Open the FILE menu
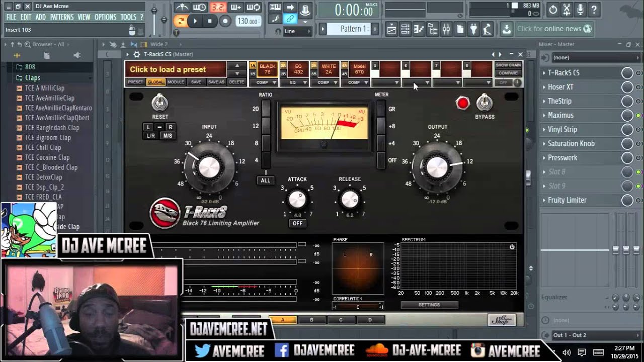644x362 pixels. pos(11,17)
